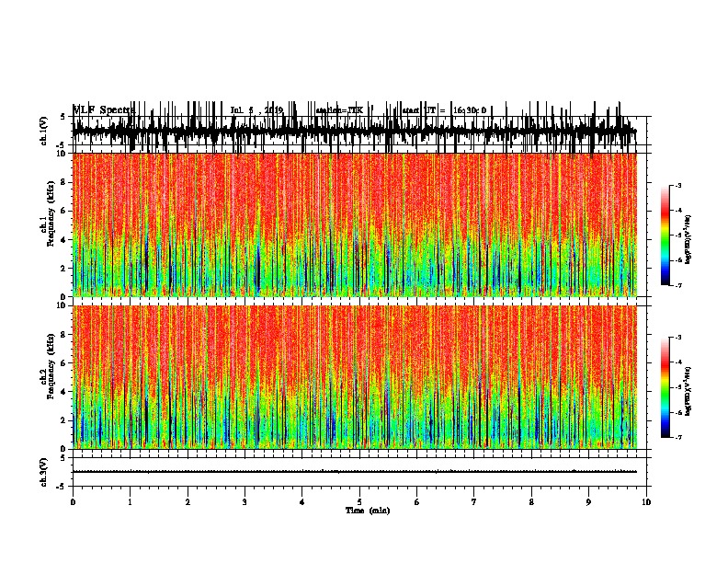Click the time axis tick '5'

[x=359, y=502]
